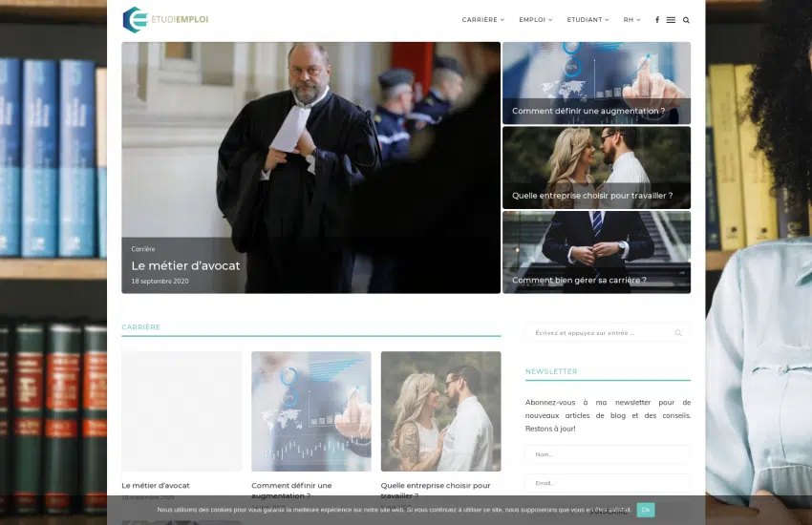Accept cookies with the Ok button

(x=646, y=510)
